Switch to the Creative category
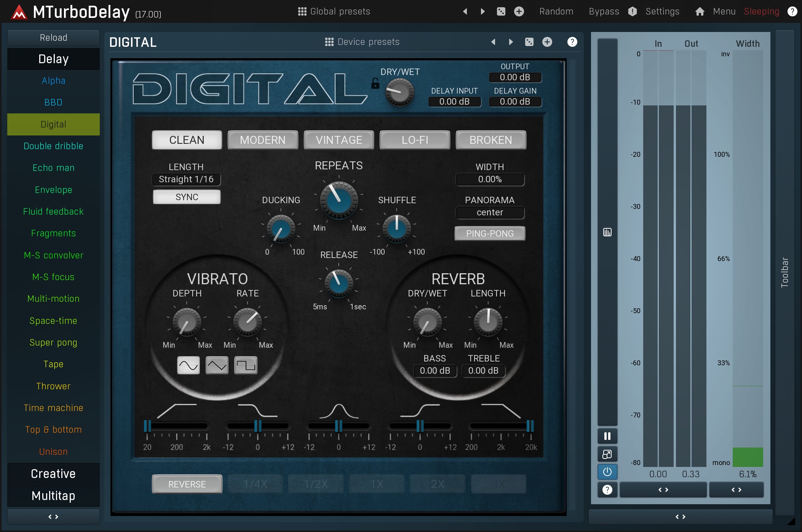Image resolution: width=802 pixels, height=532 pixels. point(53,474)
